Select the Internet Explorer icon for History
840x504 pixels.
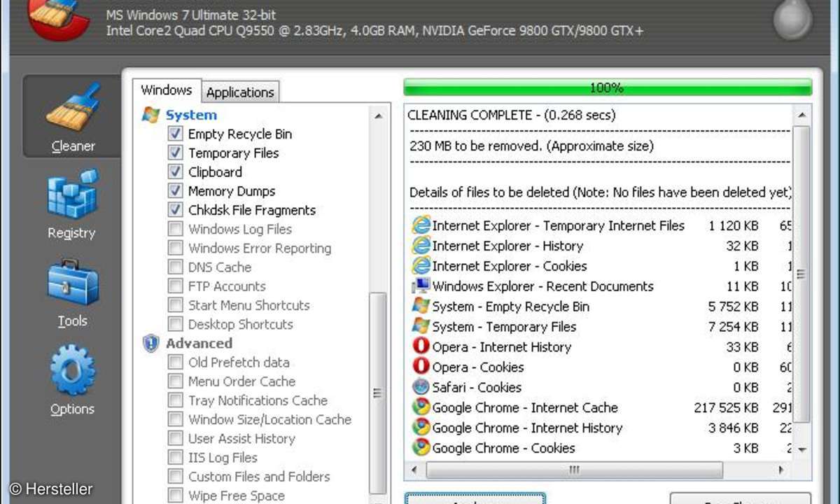[421, 246]
